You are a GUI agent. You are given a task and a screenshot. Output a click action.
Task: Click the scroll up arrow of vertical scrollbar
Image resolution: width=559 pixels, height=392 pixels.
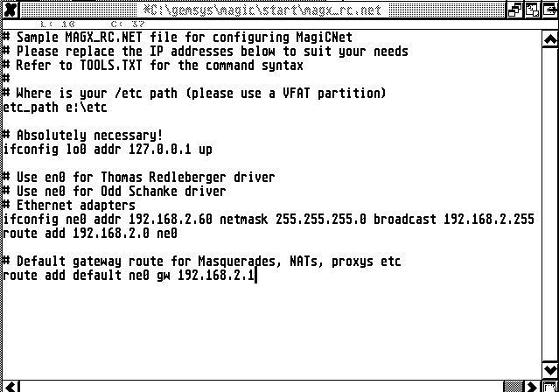coord(550,39)
